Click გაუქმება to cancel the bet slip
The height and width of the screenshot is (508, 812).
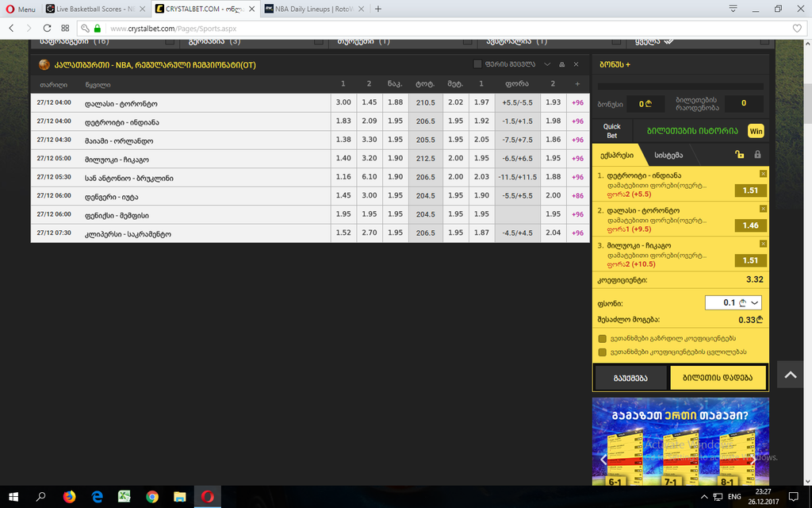630,378
